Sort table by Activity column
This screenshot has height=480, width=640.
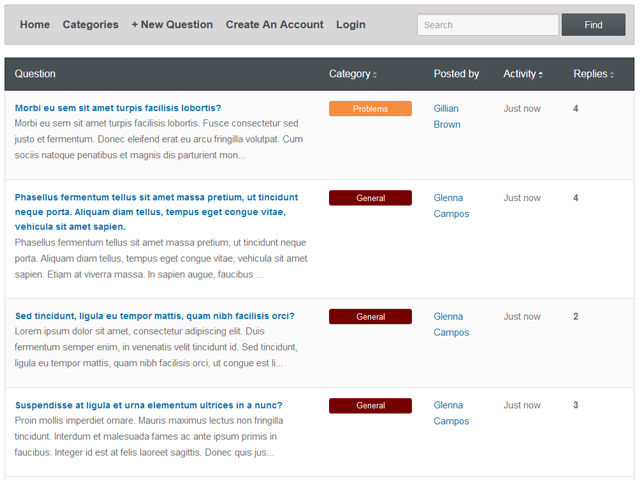tap(522, 74)
